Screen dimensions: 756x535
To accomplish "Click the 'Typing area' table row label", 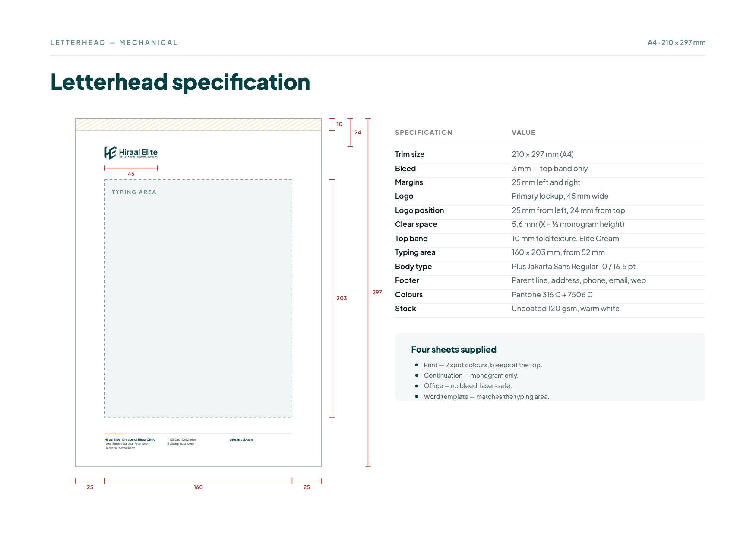I will coord(415,252).
